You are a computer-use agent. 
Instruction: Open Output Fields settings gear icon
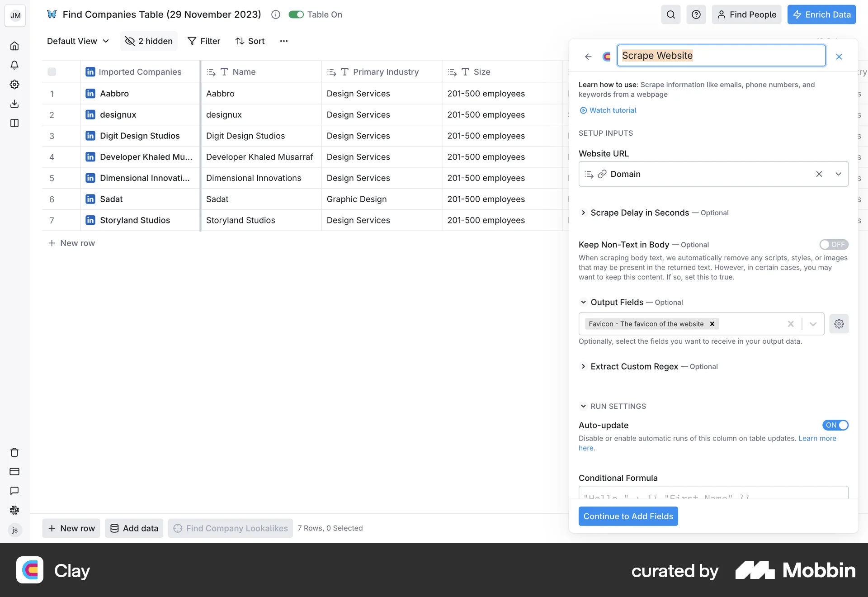tap(839, 324)
